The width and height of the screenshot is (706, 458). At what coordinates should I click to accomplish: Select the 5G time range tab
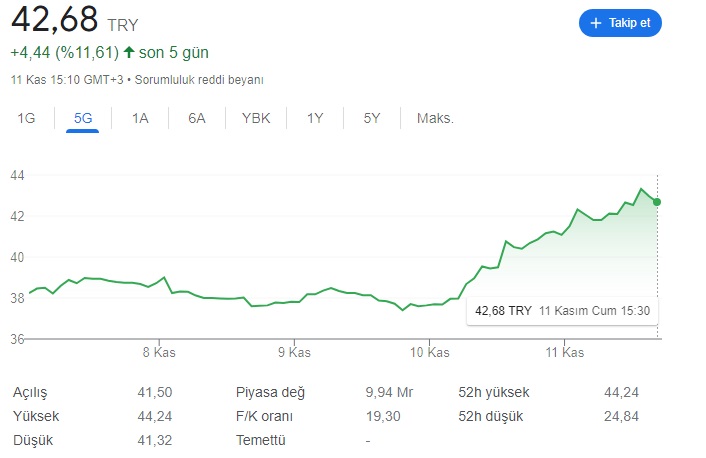[83, 118]
